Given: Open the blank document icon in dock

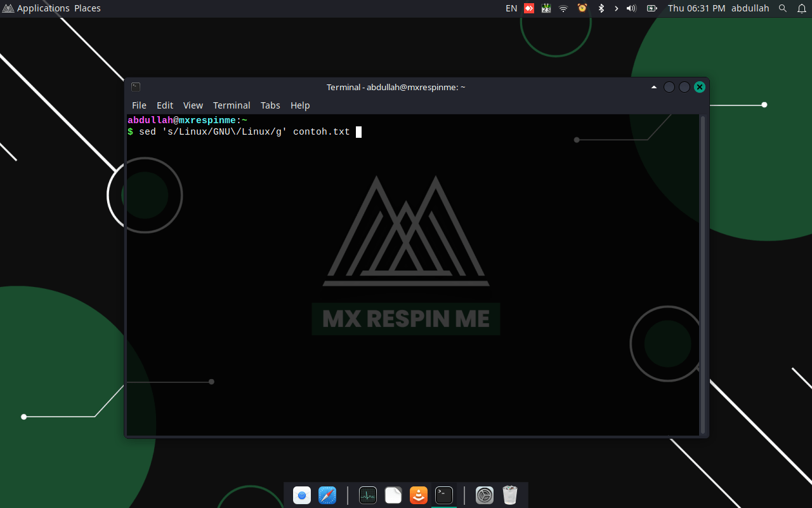Looking at the screenshot, I should point(393,495).
